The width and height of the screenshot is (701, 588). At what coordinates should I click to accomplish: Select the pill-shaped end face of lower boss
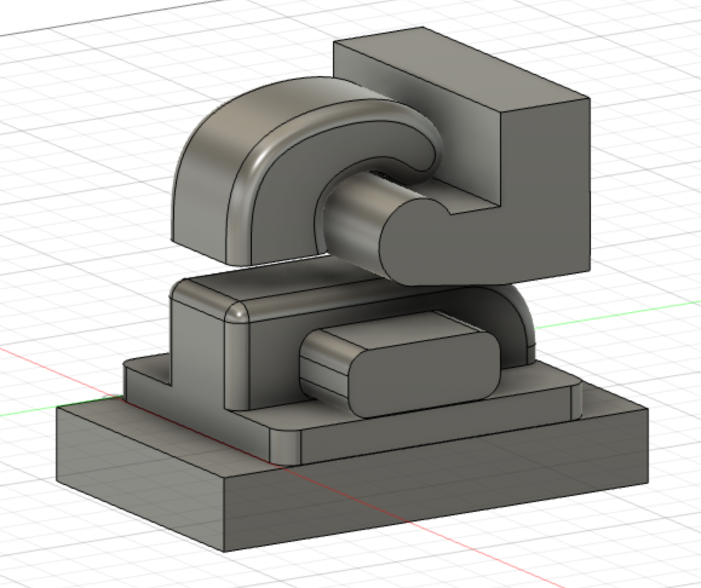[425, 376]
